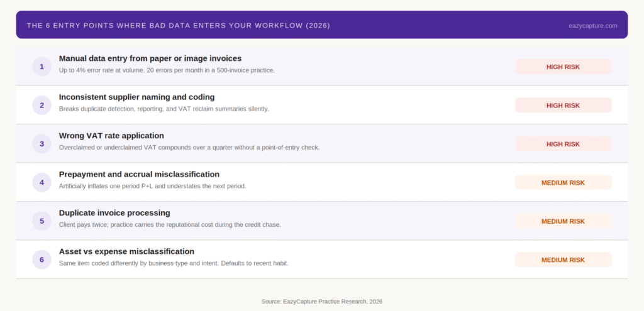644x311 pixels.
Task: Click HIGH RISK badge for wrong VAT rate
Action: tap(563, 144)
